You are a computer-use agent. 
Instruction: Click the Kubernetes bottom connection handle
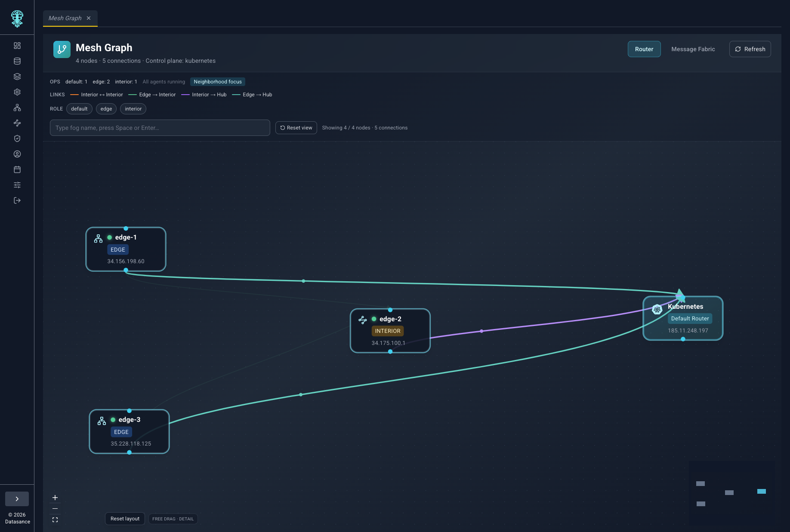(683, 339)
